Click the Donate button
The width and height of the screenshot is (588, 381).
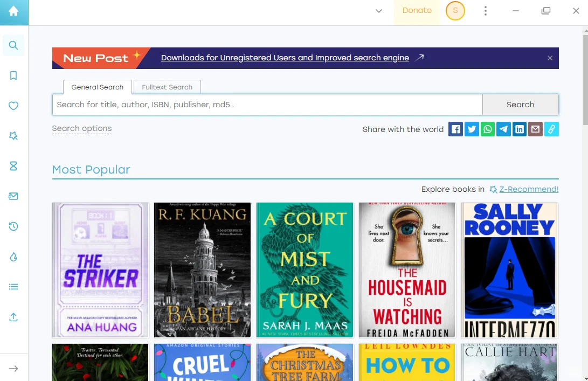pos(417,11)
